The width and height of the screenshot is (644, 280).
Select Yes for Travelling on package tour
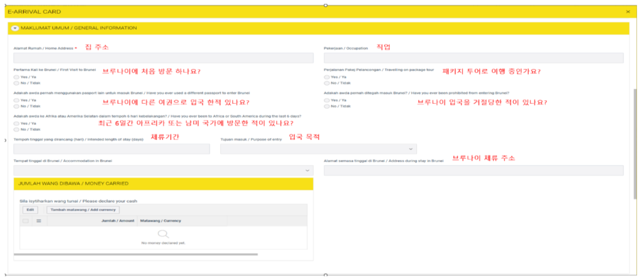pos(327,77)
